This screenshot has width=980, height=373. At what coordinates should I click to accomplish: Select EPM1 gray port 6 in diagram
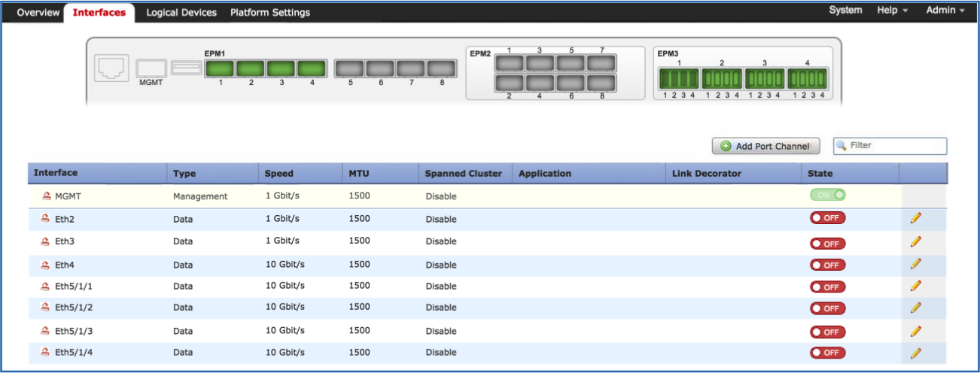380,69
